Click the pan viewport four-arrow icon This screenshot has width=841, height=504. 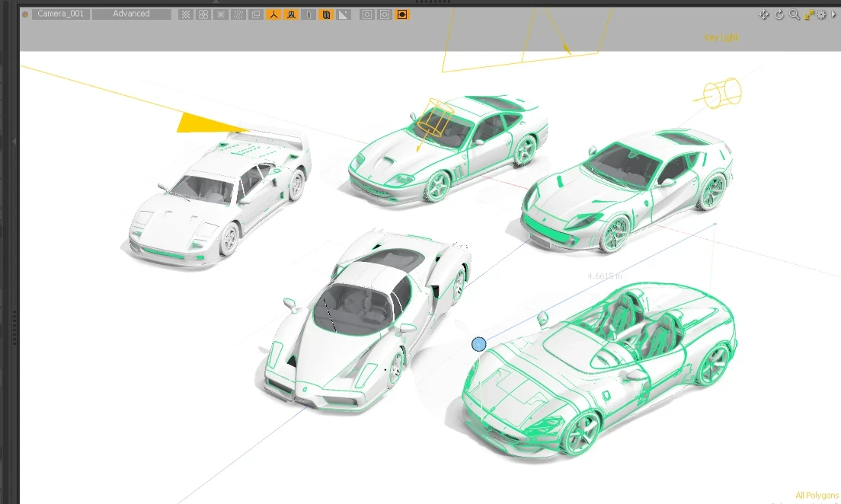click(x=764, y=14)
